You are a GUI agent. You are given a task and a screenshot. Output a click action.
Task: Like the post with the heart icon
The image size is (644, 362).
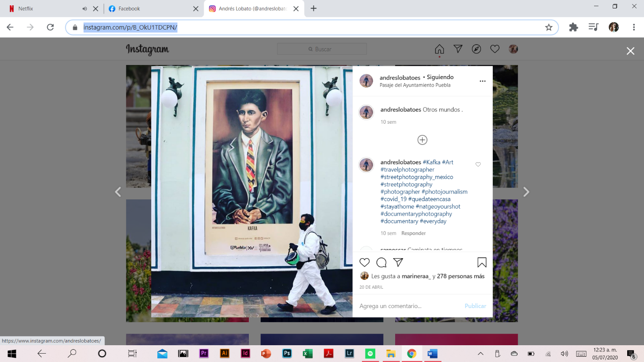coord(365,263)
